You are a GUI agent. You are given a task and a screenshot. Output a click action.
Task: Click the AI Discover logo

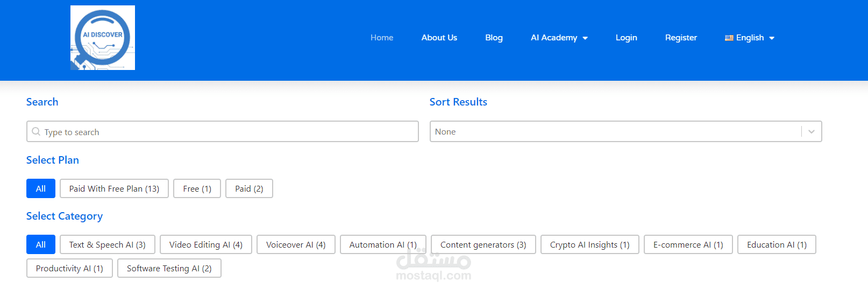click(103, 38)
